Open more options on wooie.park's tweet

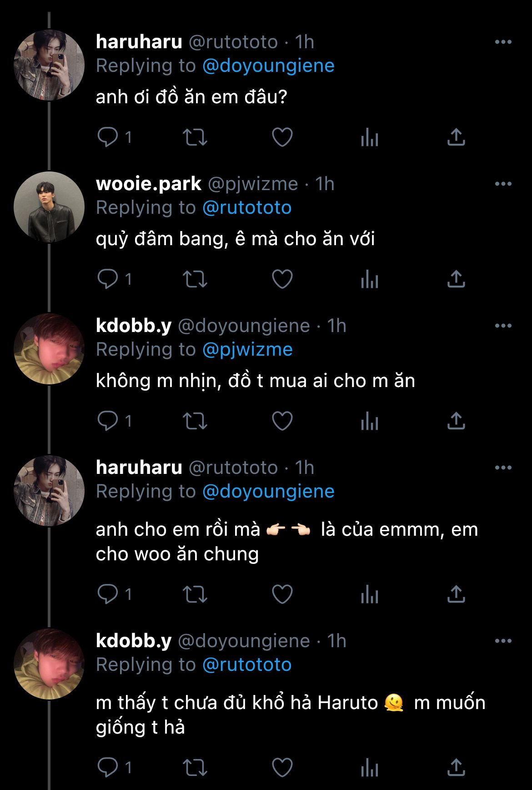(503, 184)
